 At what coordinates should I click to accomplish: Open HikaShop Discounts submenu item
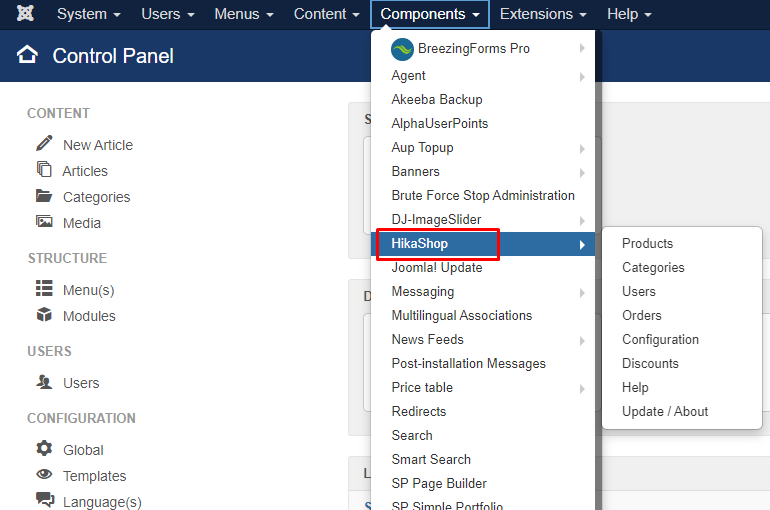tap(650, 364)
